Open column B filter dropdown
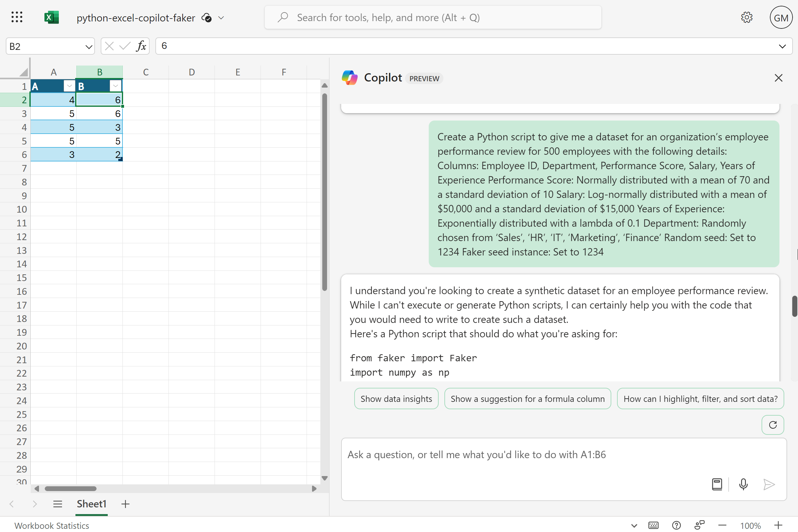 tap(115, 86)
